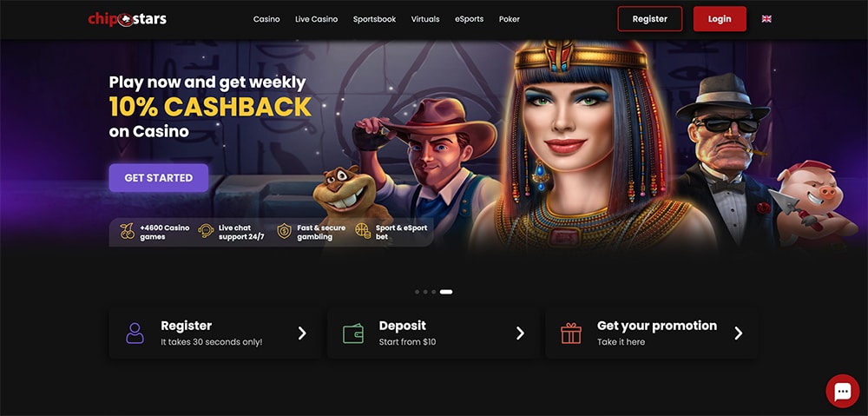This screenshot has height=416, width=868.
Task: Click the shield secure gambling icon
Action: (x=285, y=231)
